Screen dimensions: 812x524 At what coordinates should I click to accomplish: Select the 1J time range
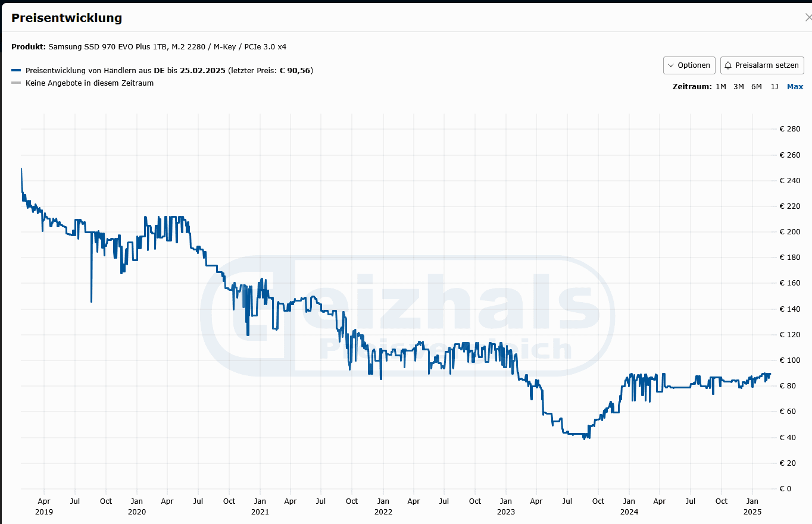774,87
